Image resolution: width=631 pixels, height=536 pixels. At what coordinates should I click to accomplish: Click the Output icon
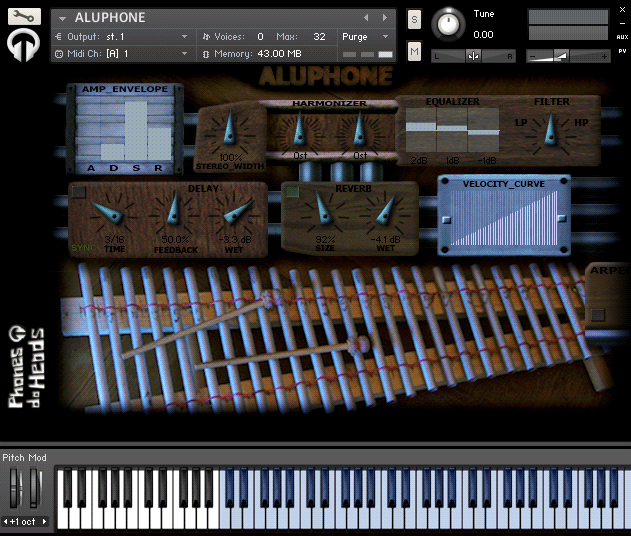point(58,37)
